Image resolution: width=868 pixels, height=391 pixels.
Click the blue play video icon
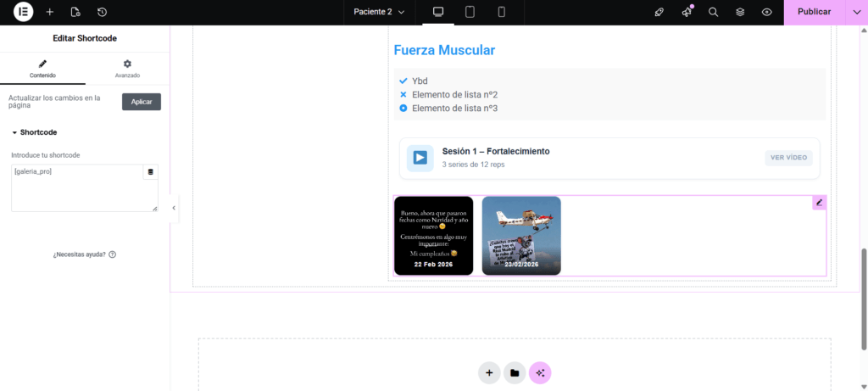click(420, 159)
